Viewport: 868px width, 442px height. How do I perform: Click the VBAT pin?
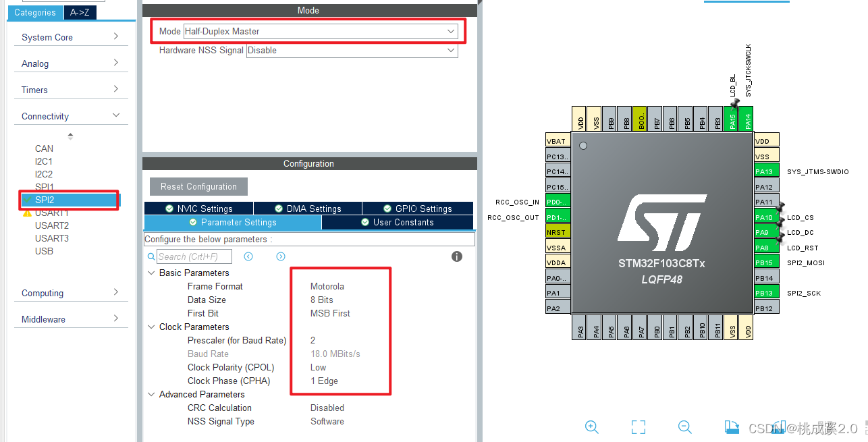[558, 141]
